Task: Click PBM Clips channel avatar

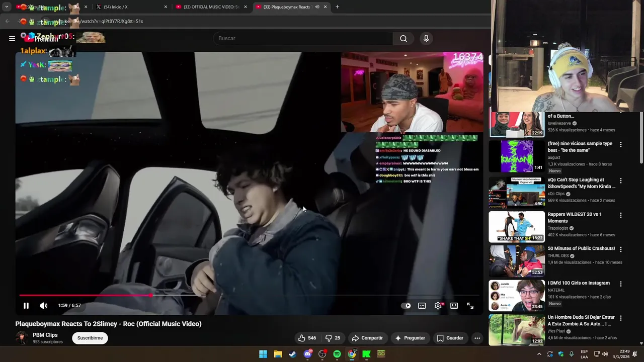Action: click(22, 338)
